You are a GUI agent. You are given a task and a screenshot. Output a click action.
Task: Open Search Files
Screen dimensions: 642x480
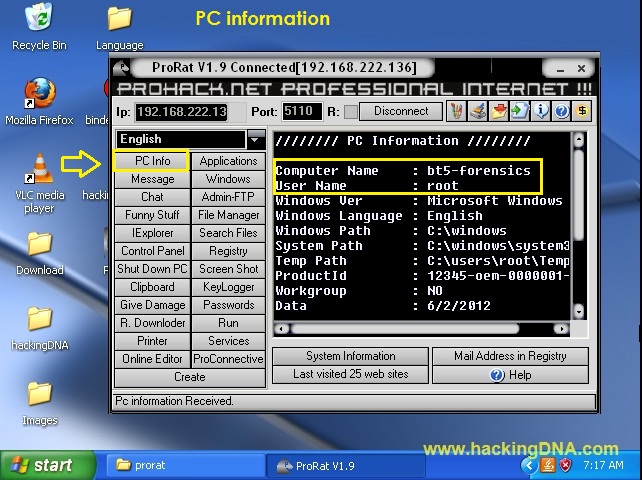coord(228,233)
